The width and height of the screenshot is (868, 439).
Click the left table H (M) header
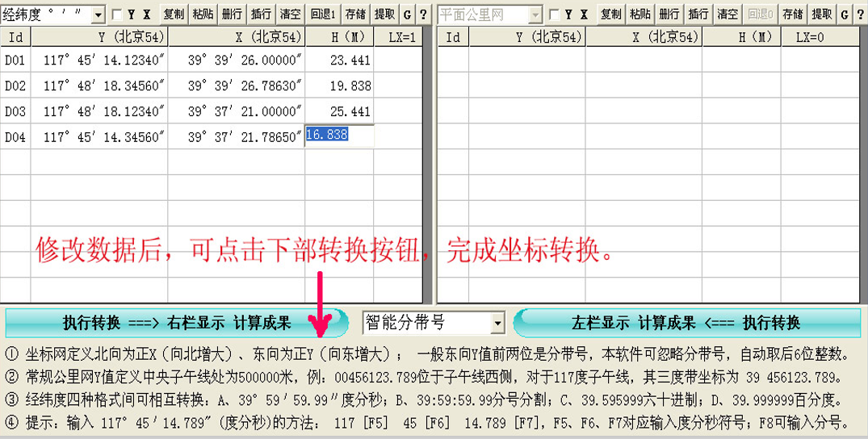[x=339, y=37]
